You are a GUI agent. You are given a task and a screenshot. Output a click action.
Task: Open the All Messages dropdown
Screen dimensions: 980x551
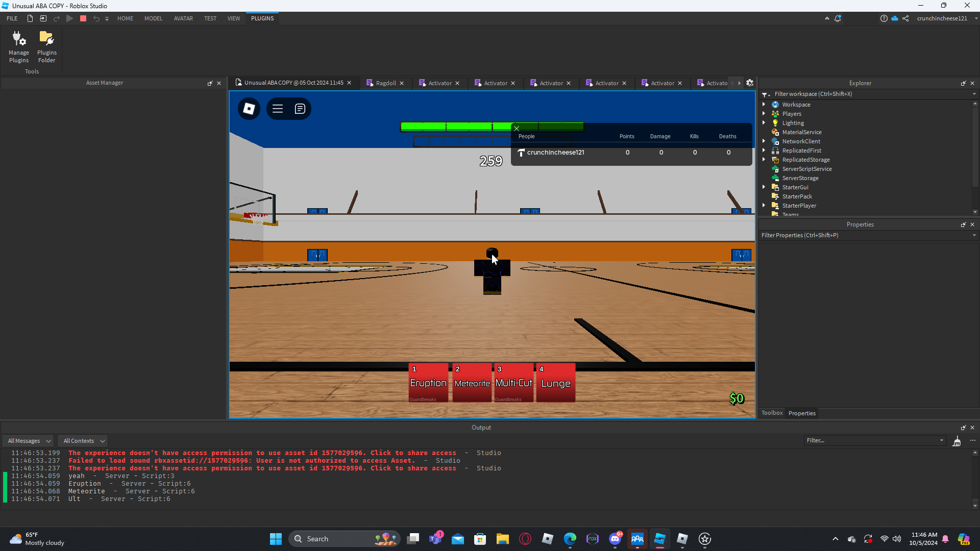point(29,441)
